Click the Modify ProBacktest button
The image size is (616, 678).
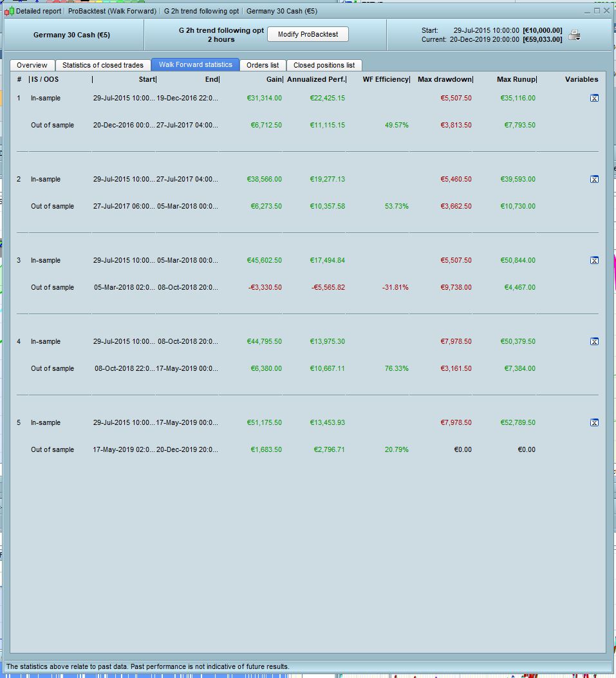[x=308, y=34]
